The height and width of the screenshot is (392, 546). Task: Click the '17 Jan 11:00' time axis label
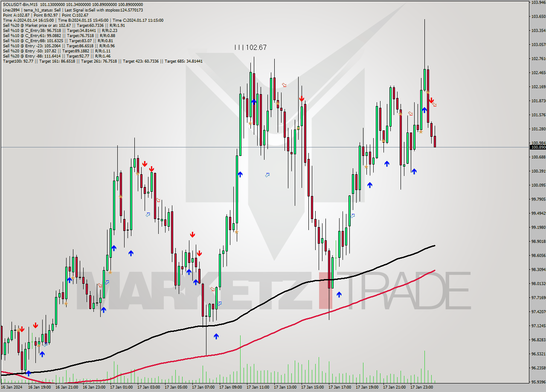click(x=258, y=387)
